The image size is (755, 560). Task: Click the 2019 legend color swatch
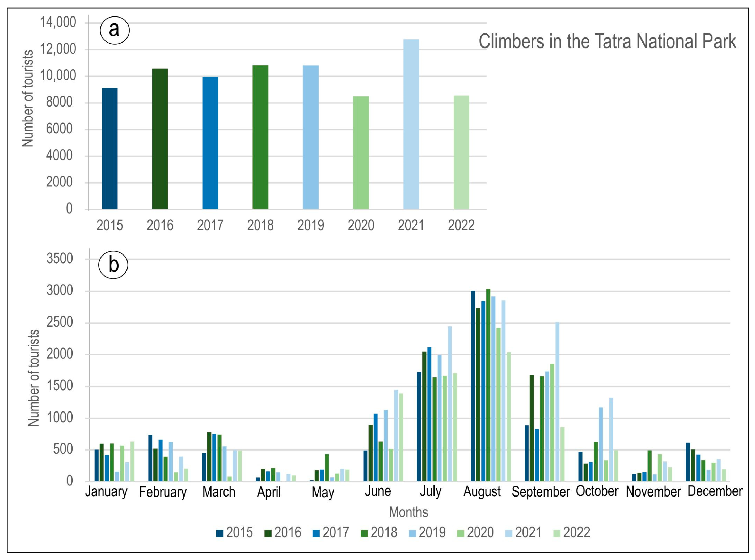tap(412, 533)
